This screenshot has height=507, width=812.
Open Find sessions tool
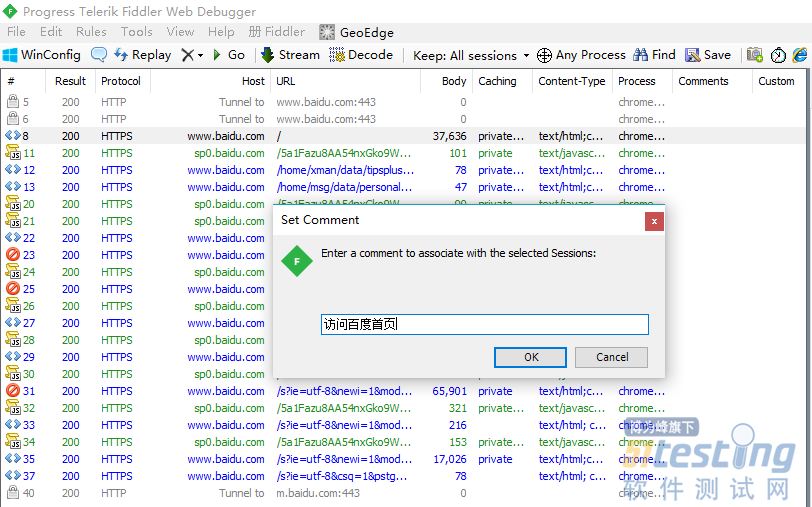click(654, 55)
